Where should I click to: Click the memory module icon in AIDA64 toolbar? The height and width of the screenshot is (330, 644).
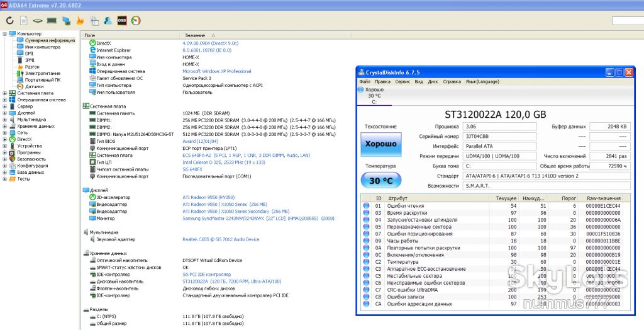(x=52, y=21)
